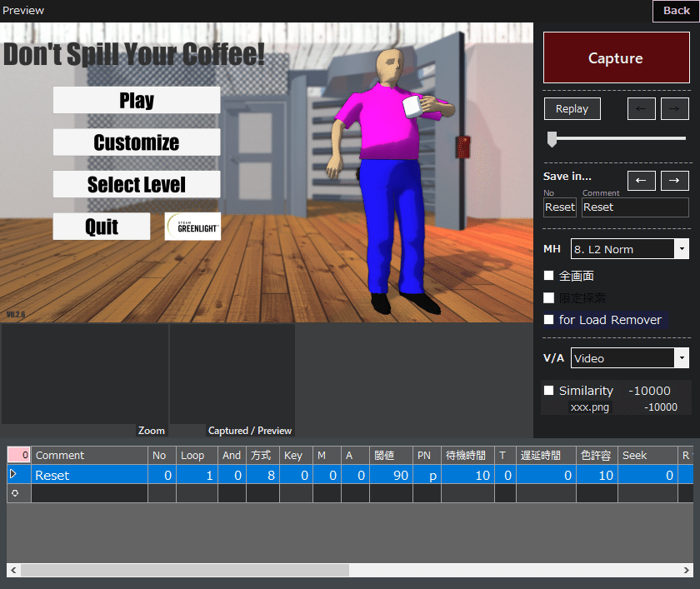This screenshot has width=700, height=589.
Task: Click the 色許容 column header
Action: click(x=597, y=455)
